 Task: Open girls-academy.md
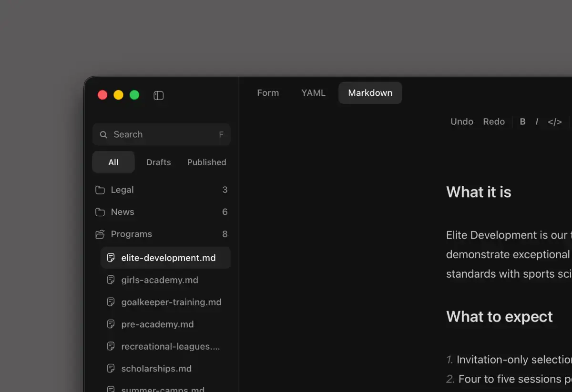[x=166, y=280]
